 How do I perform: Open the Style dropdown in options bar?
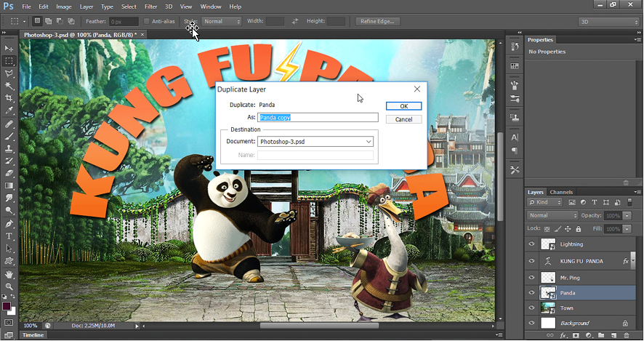(x=222, y=21)
